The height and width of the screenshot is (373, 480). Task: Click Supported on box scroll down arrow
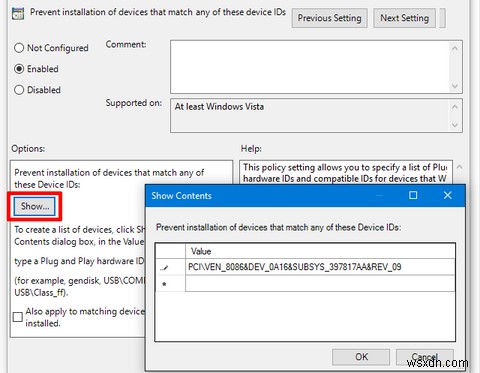pyautogui.click(x=455, y=125)
